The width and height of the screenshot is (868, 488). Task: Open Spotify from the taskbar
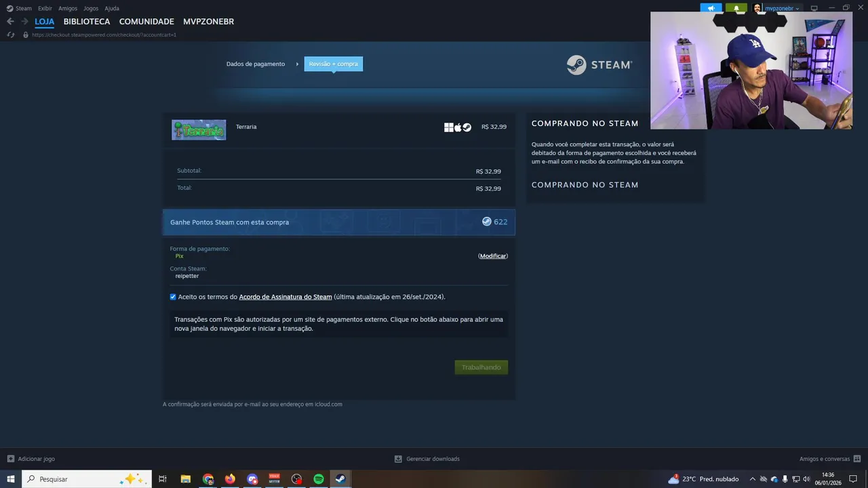(x=319, y=479)
